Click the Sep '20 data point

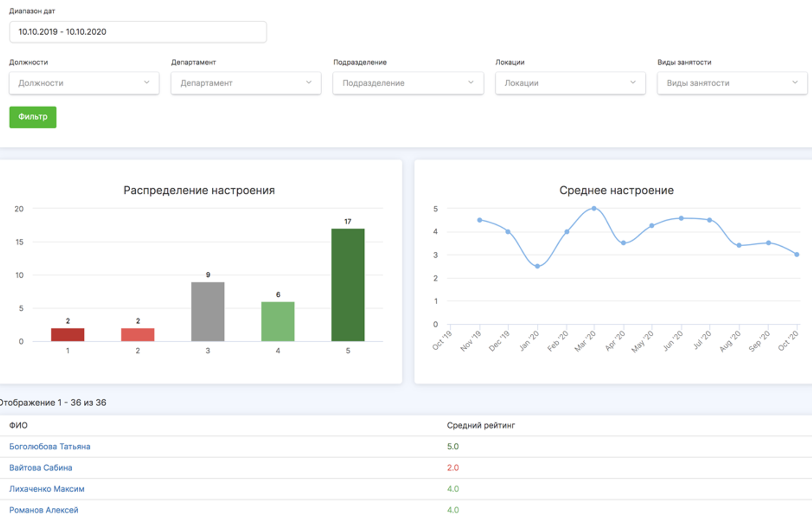[768, 243]
